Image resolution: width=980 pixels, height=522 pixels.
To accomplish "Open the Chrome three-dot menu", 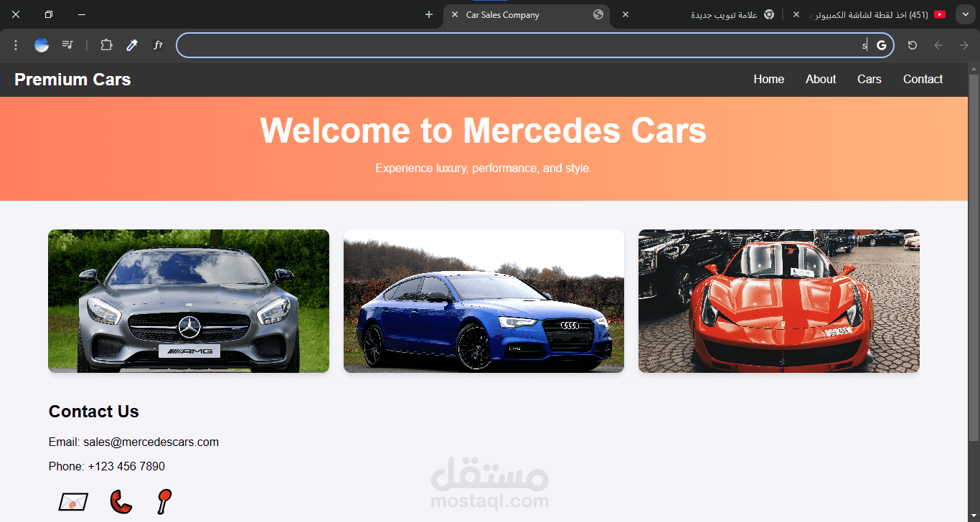I will (16, 45).
